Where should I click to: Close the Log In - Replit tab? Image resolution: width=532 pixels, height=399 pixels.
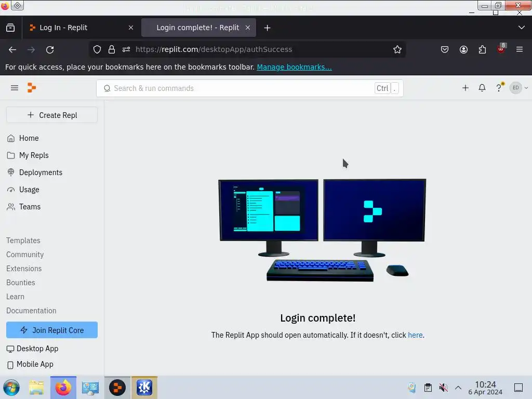(x=131, y=28)
